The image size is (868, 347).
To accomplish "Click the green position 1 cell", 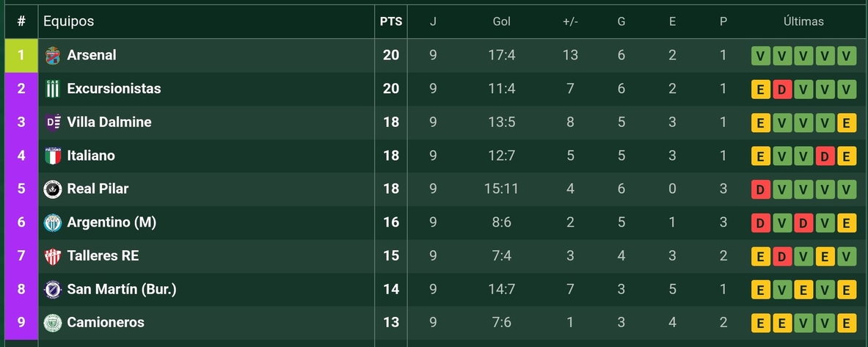I will [x=21, y=55].
